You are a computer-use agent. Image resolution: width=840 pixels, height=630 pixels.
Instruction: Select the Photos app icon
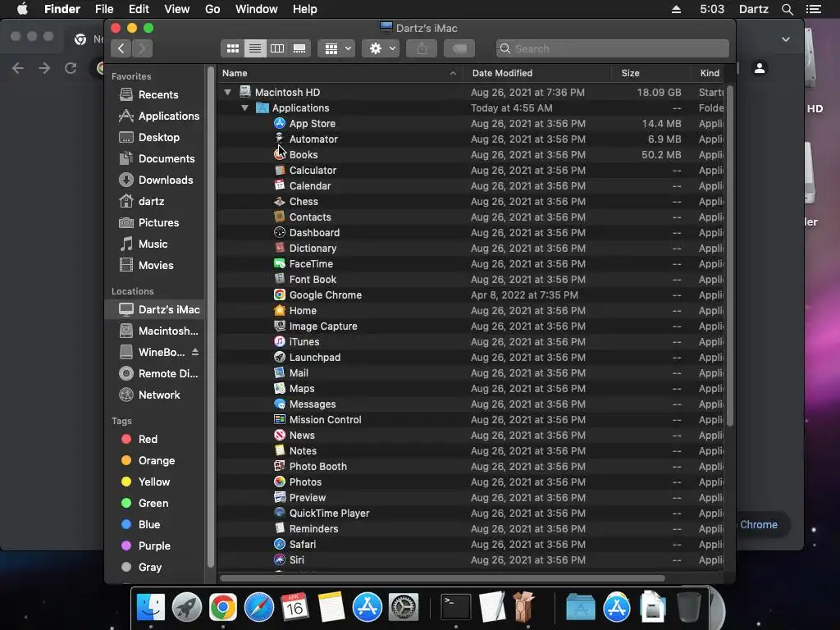point(279,482)
